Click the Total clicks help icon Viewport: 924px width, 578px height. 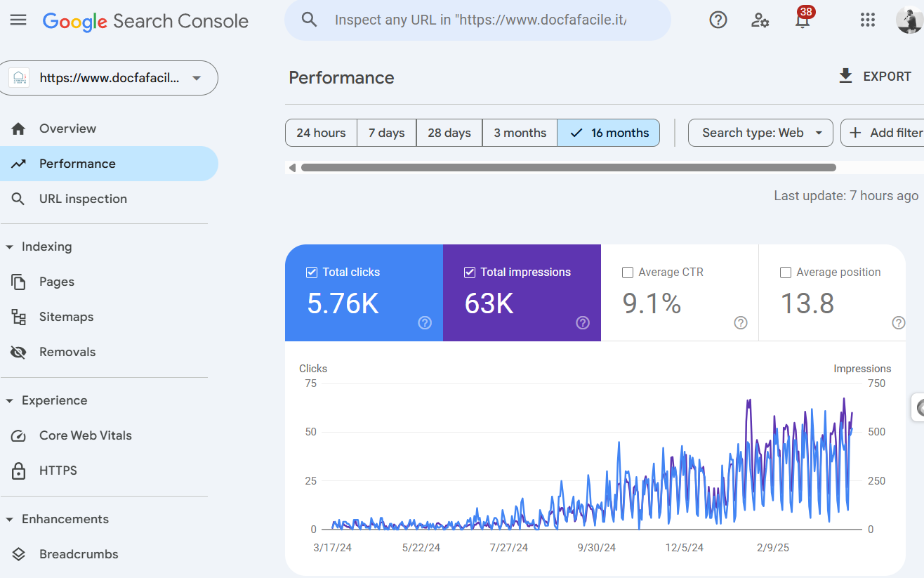tap(425, 323)
